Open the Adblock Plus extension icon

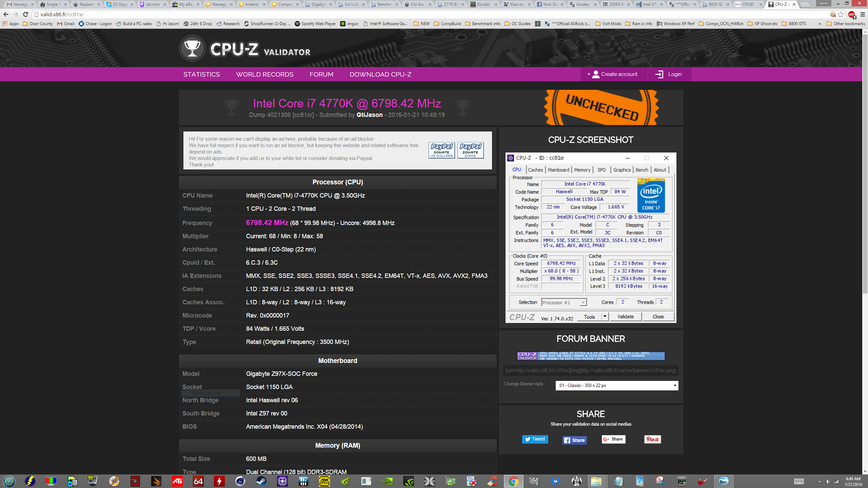851,14
